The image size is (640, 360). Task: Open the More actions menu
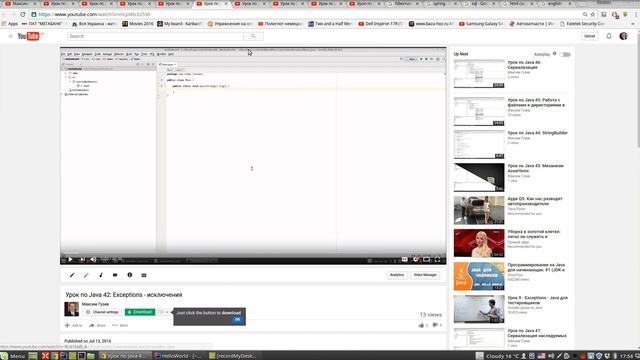(120, 325)
